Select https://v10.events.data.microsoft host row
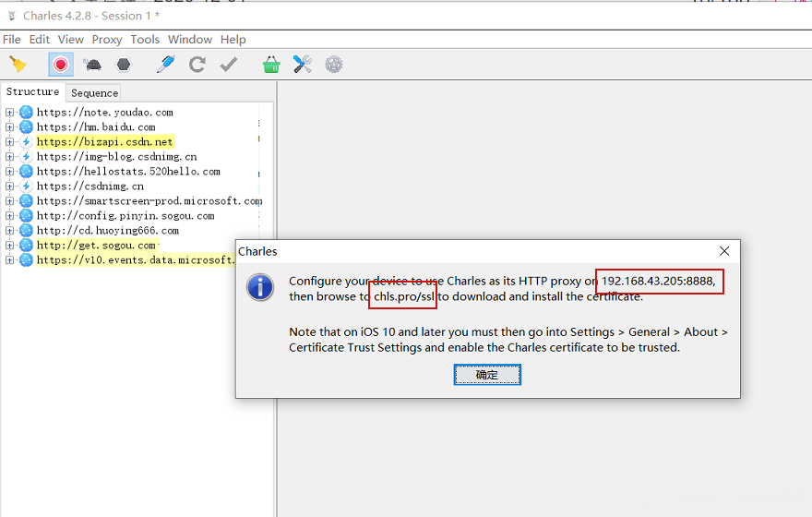This screenshot has width=812, height=517. click(136, 259)
